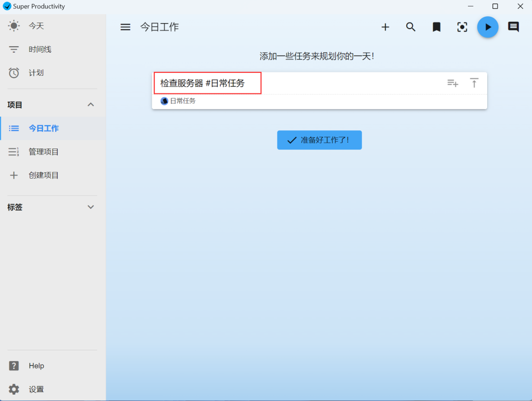Screen dimensions: 532x401
Task: Open Help from the bottom sidebar
Action: (36, 366)
